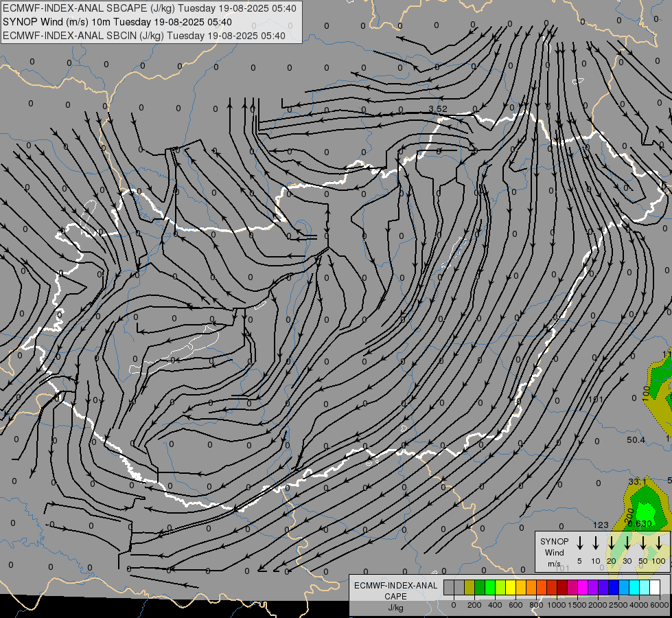Pick the dark green CAPE legend swatch
This screenshot has height=618, width=672.
coord(480,587)
